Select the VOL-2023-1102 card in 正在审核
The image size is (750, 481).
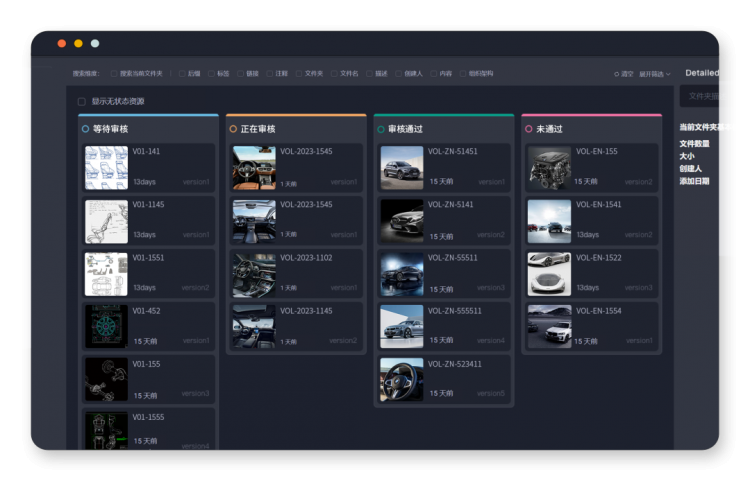click(296, 274)
